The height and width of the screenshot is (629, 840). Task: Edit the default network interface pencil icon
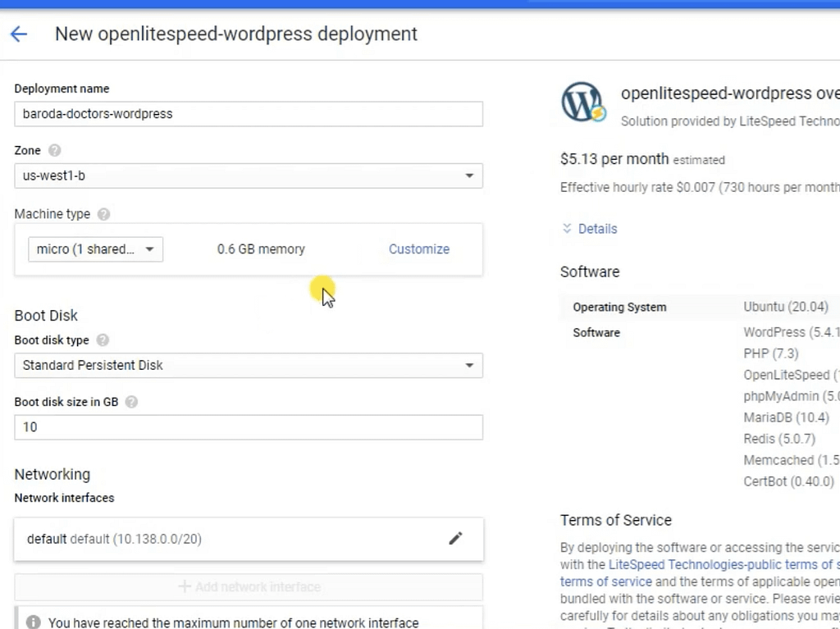(455, 539)
